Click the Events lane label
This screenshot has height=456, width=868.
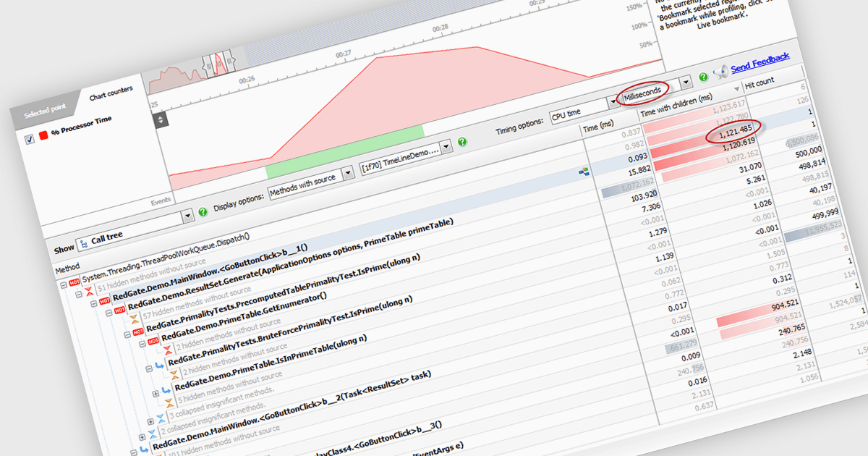click(160, 200)
